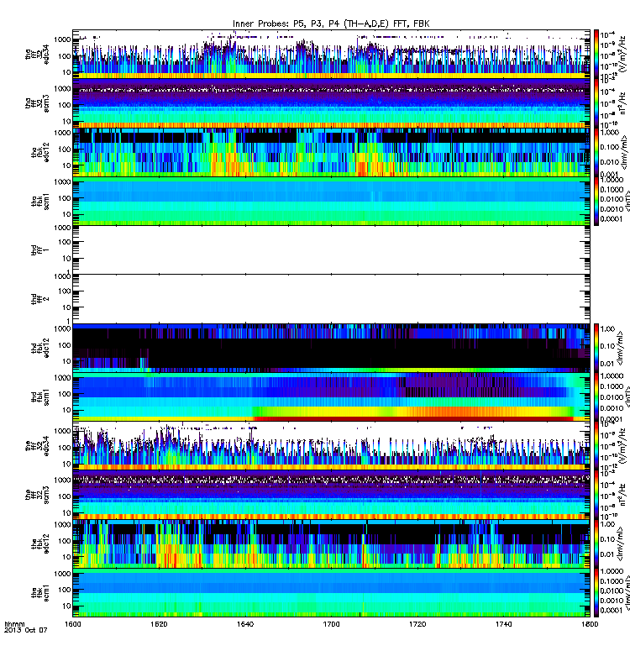Click the "2013 Oct 07" date label
This screenshot has width=630, height=672.
[x=26, y=630]
